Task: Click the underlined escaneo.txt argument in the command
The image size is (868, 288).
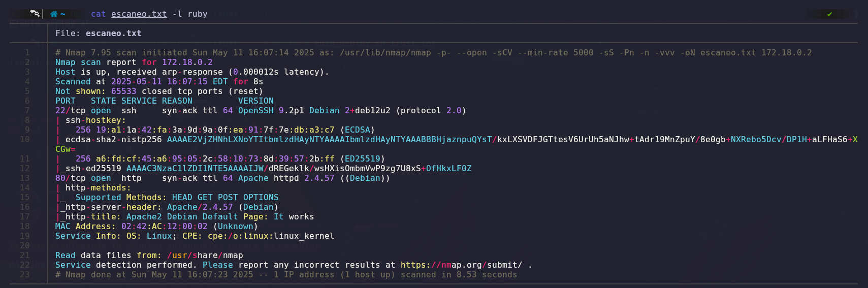Action: click(139, 14)
